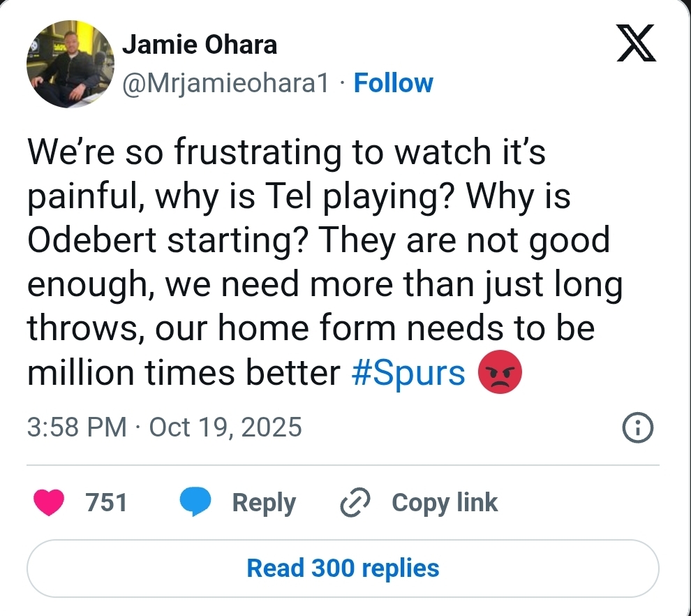This screenshot has width=691, height=616.
Task: Like the tweet with the pink heart icon
Action: [49, 503]
